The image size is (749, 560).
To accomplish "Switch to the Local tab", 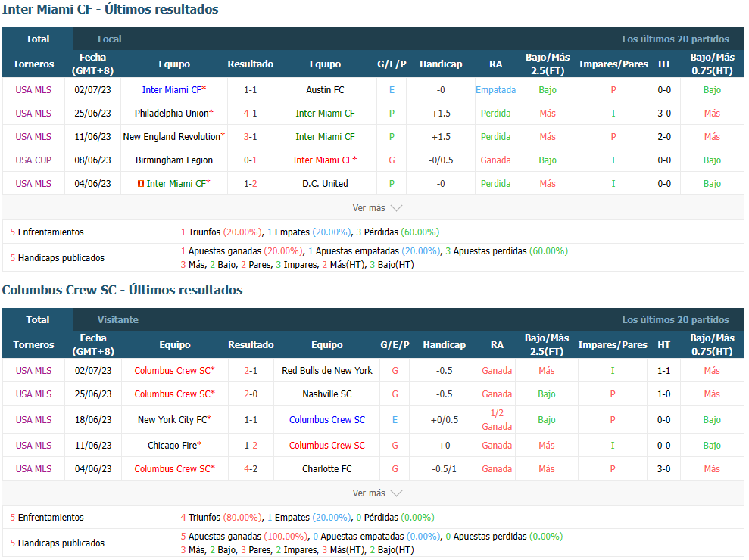I will 109,39.
